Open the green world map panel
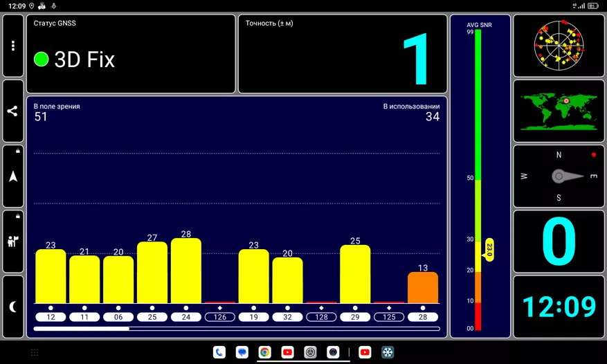 click(x=559, y=111)
